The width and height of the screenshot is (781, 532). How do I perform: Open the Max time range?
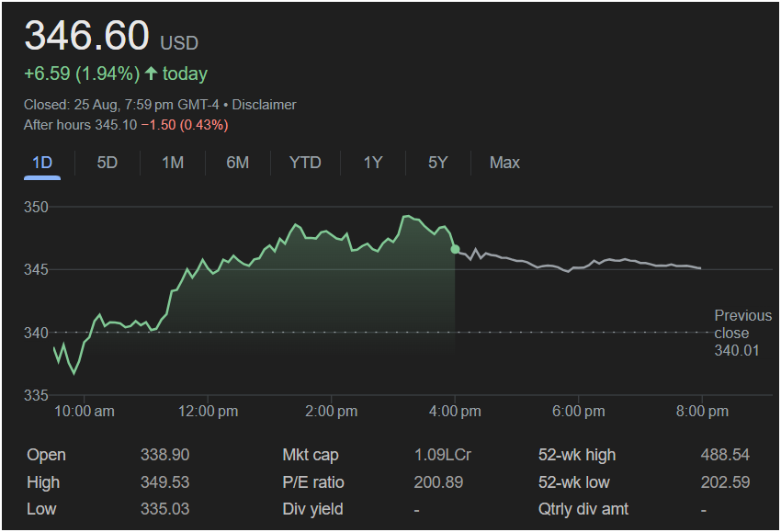(504, 163)
